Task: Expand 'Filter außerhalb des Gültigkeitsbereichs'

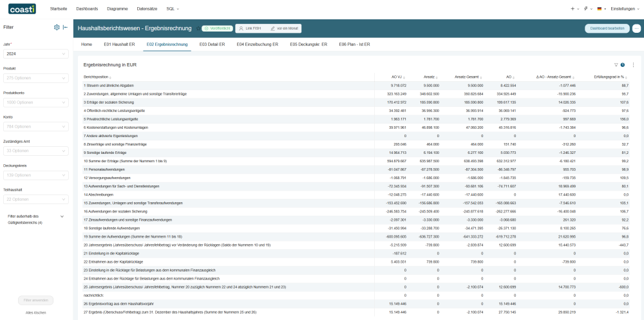Action: point(35,219)
